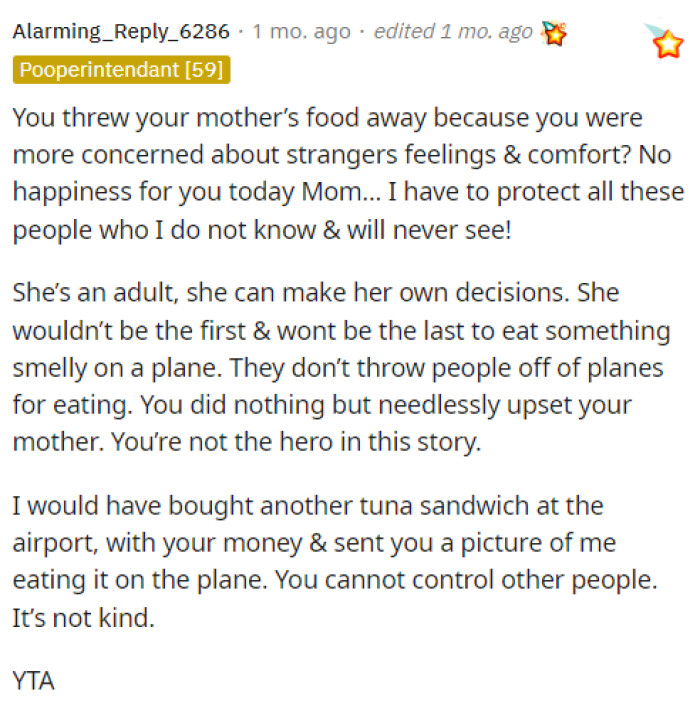Click the "edited 1 mo. ago" label

[452, 31]
